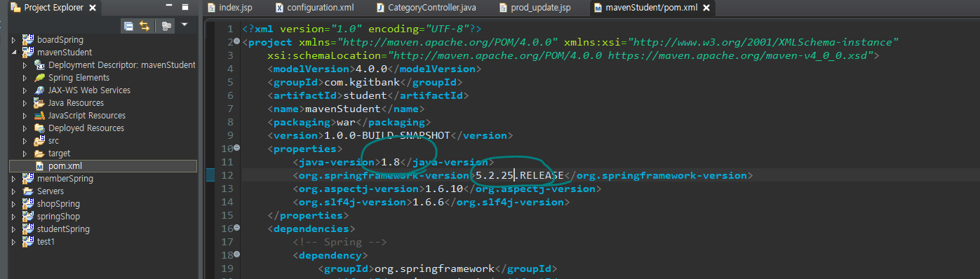Image resolution: width=980 pixels, height=279 pixels.
Task: Fold the properties block at line 10
Action: (x=236, y=148)
